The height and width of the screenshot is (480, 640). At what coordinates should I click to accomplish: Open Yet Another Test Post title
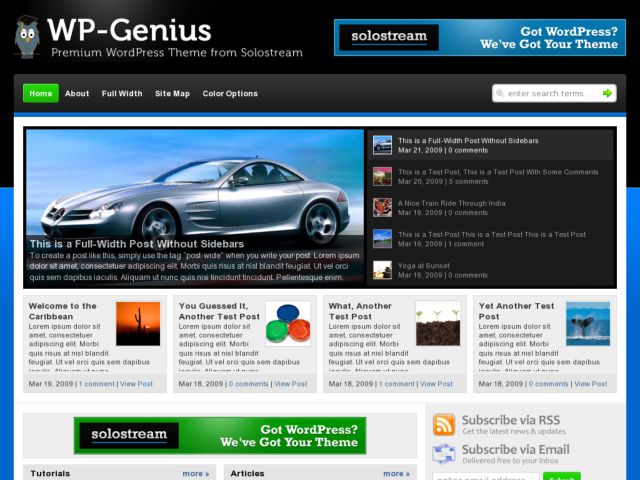pos(516,311)
